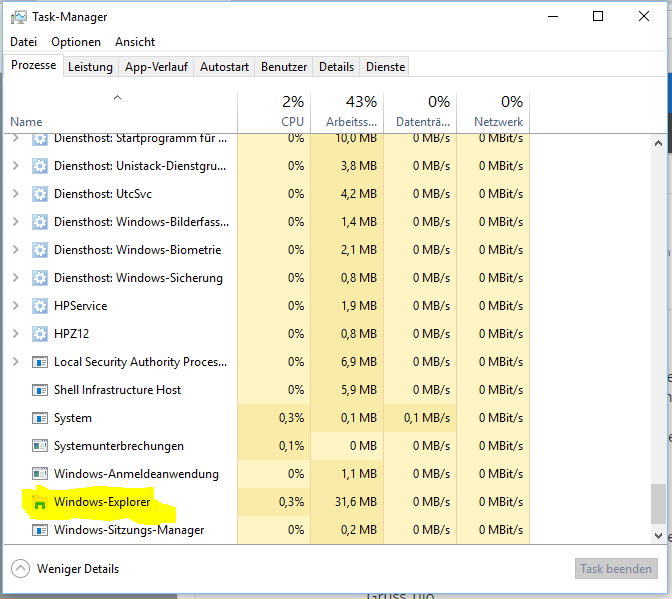The image size is (672, 599).
Task: Select the HPZ12 process name
Action: click(x=71, y=334)
